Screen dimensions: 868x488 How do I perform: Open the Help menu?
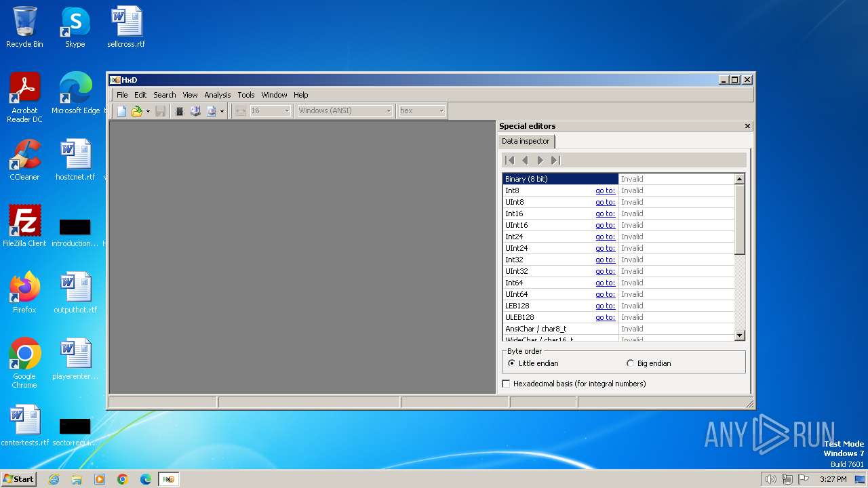301,95
